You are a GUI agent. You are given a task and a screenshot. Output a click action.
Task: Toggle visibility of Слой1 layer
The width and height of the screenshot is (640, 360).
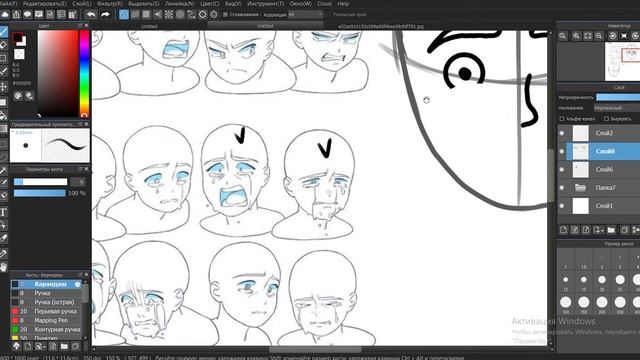pyautogui.click(x=562, y=206)
